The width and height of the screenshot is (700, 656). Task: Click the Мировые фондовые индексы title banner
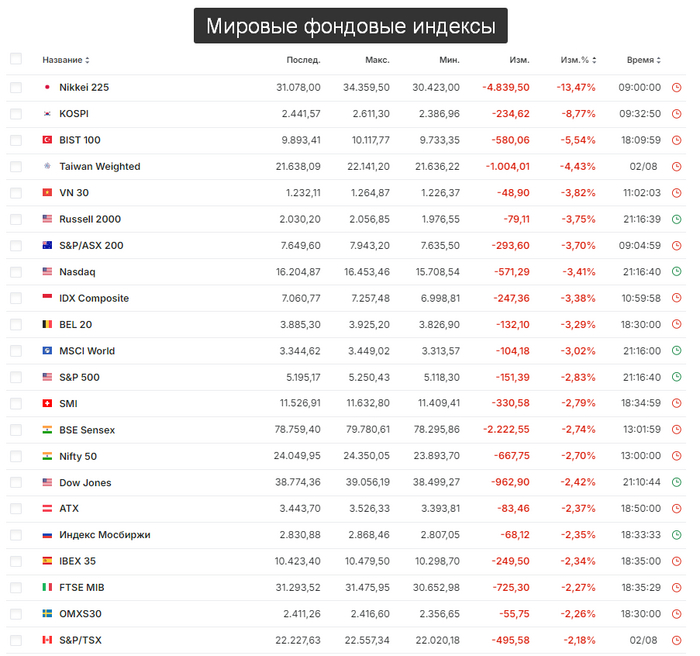click(x=350, y=25)
